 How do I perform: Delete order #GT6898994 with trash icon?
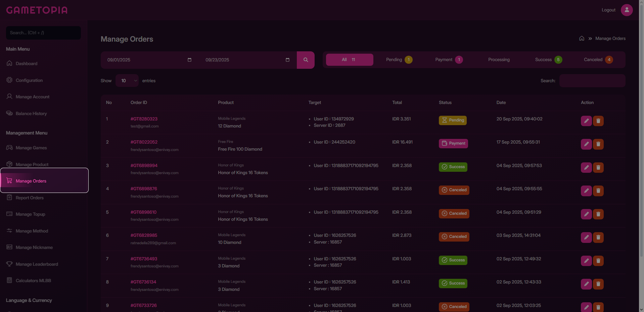(x=598, y=167)
